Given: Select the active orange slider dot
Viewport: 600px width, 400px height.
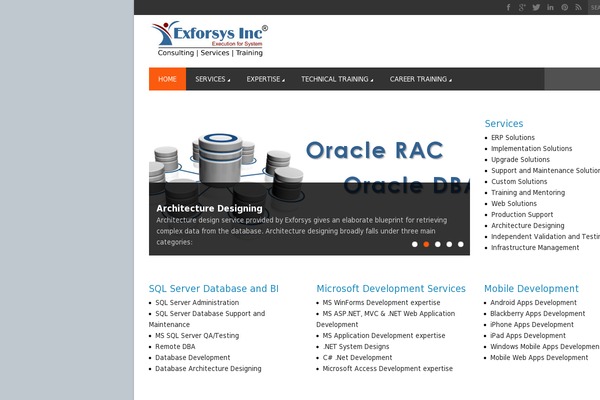Looking at the screenshot, I should [426, 244].
